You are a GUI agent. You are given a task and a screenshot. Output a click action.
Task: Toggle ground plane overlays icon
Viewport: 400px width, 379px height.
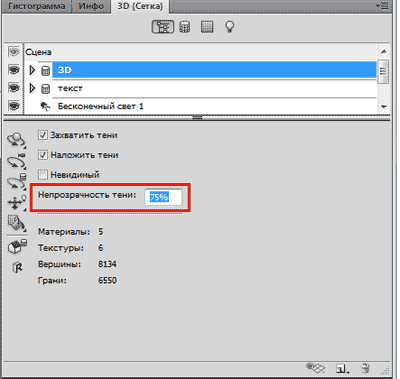315,368
